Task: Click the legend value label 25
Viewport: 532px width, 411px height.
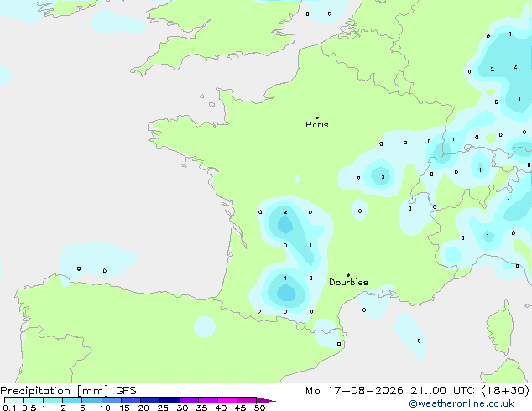Action: (x=163, y=408)
